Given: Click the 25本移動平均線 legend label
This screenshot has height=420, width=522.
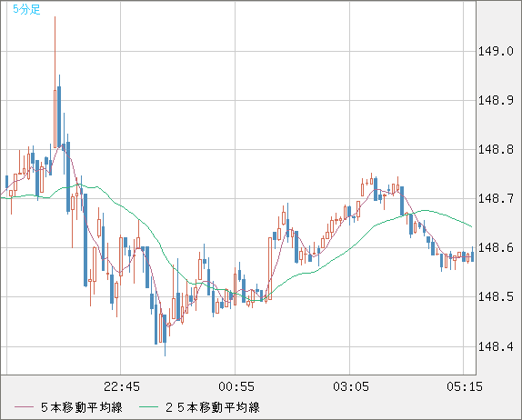Looking at the screenshot, I should [x=213, y=407].
